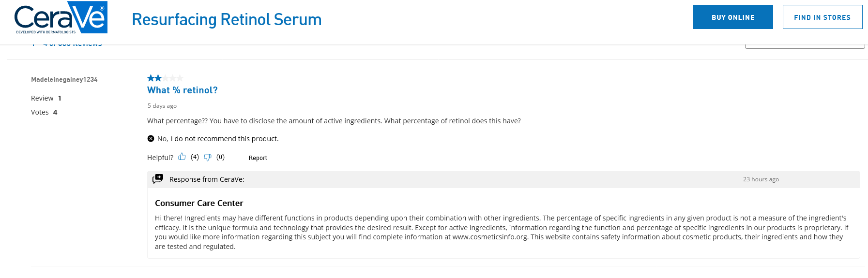Click the thumbs down unhelpful icon

point(208,157)
